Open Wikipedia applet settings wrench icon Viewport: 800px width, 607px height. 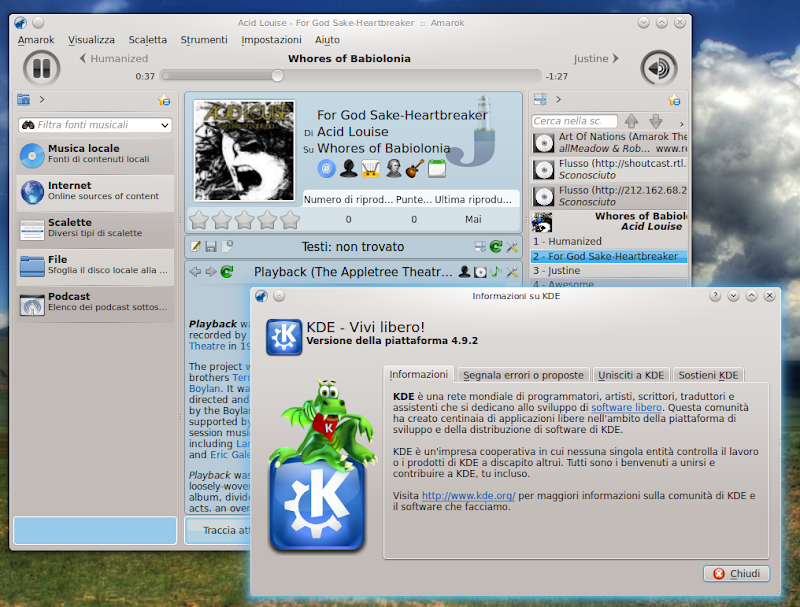512,272
